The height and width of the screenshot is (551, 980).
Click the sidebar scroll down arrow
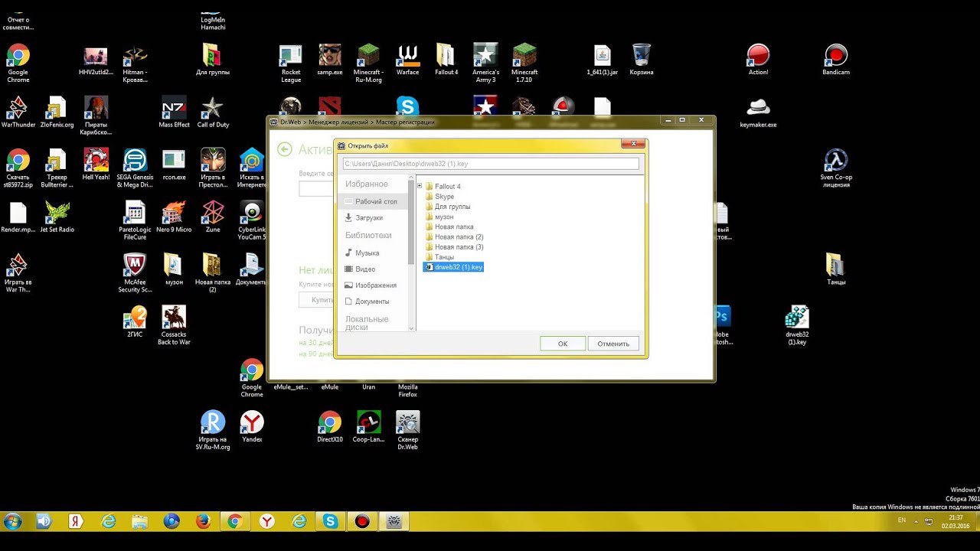click(411, 328)
